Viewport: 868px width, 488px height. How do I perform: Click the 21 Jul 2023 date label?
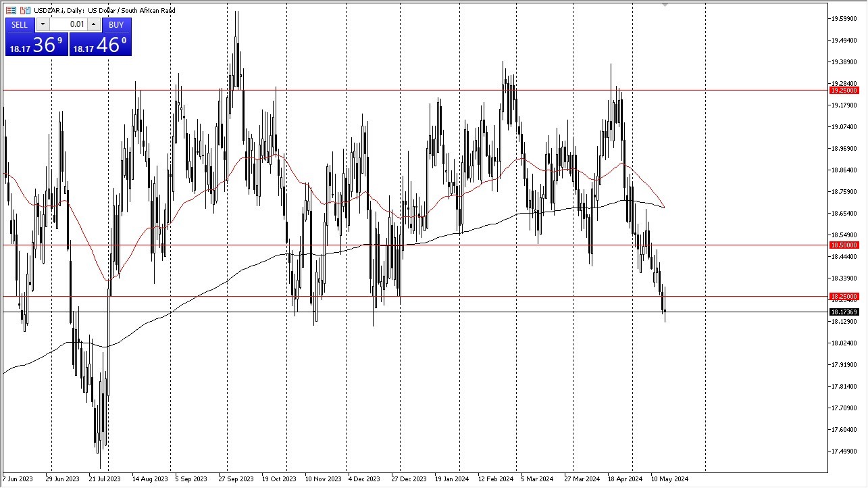pos(104,479)
